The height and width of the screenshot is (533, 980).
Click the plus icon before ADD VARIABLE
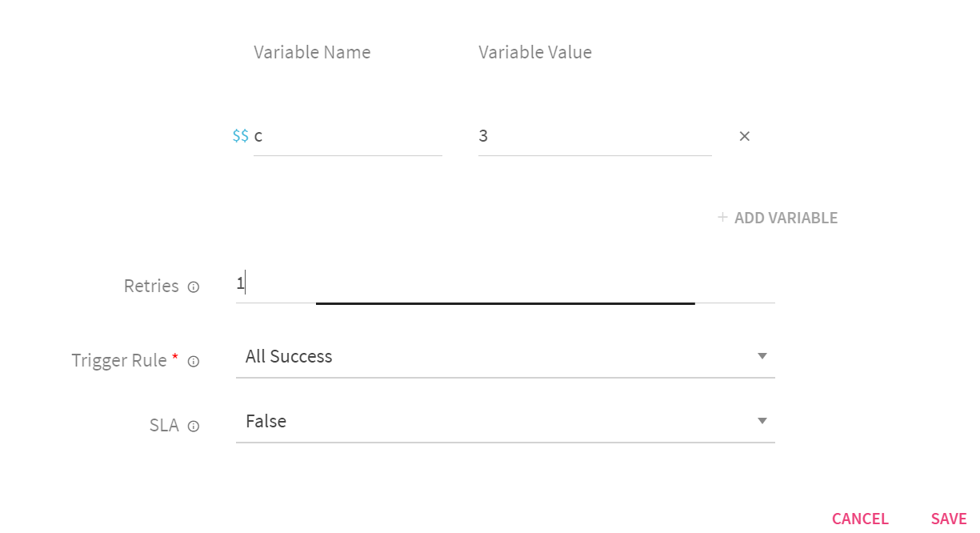pos(722,218)
